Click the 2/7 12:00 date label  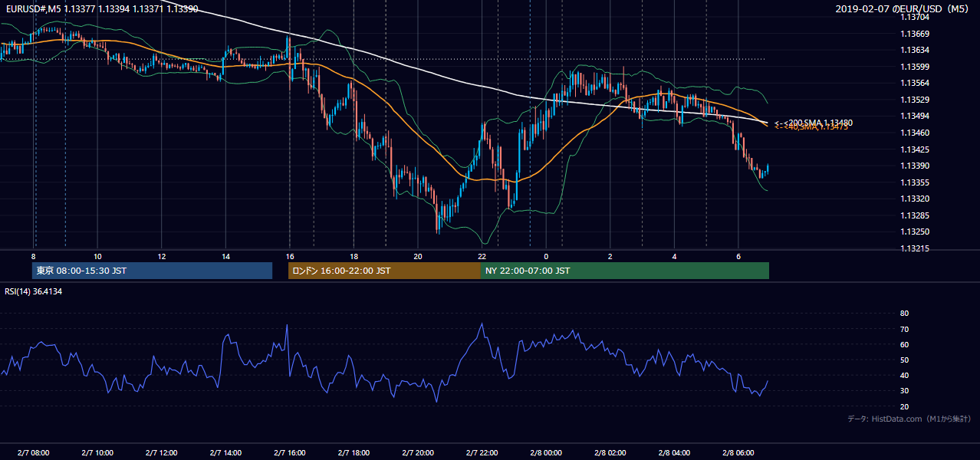click(161, 453)
